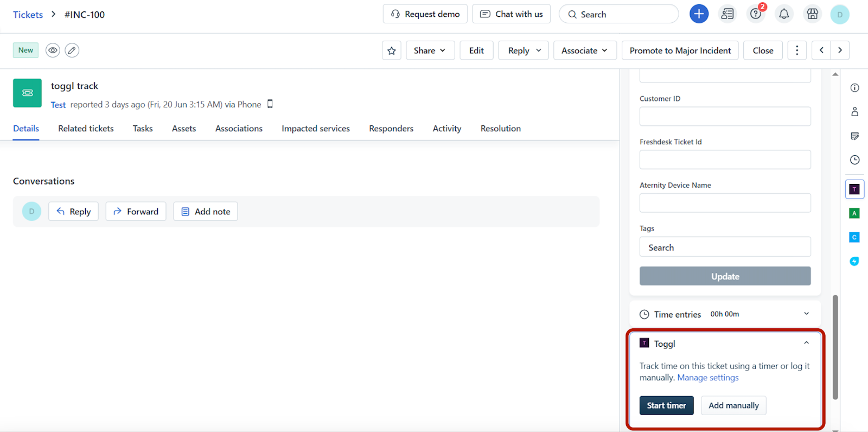Select the green A app icon in sidebar
Screen dimensions: 868x432
[854, 213]
